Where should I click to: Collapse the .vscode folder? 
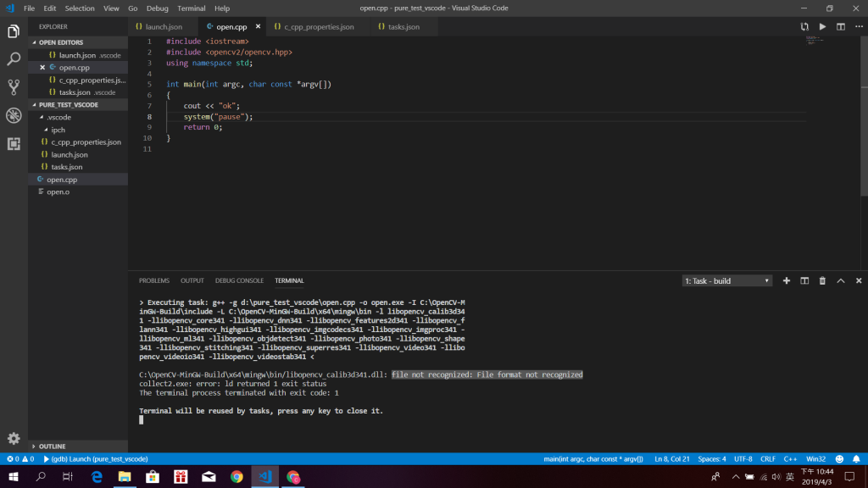(x=77, y=117)
